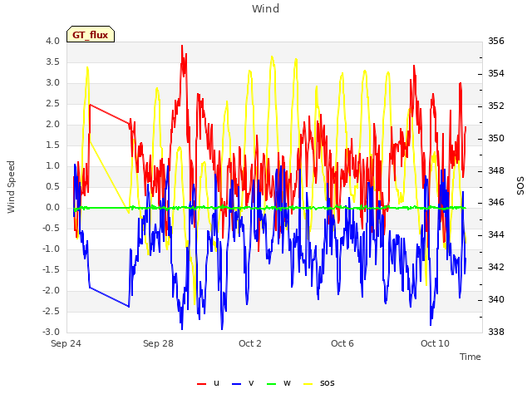Click the yellow sos legend swatch

308,384
